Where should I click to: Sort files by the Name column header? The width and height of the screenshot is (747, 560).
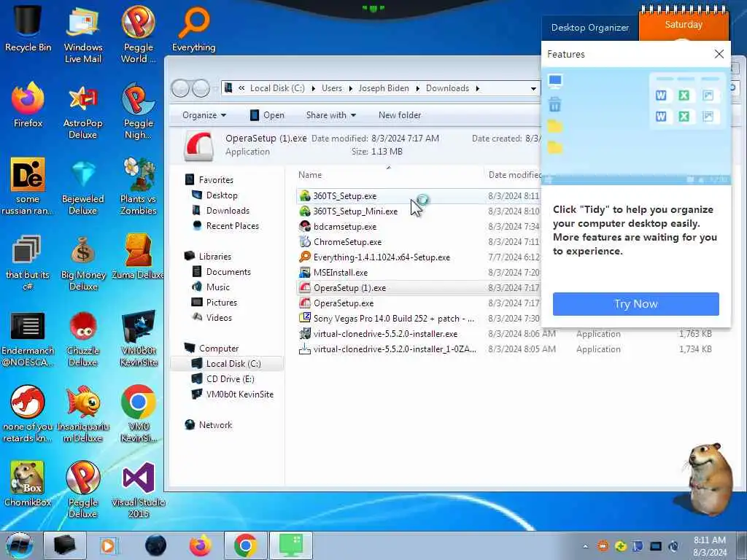point(310,175)
